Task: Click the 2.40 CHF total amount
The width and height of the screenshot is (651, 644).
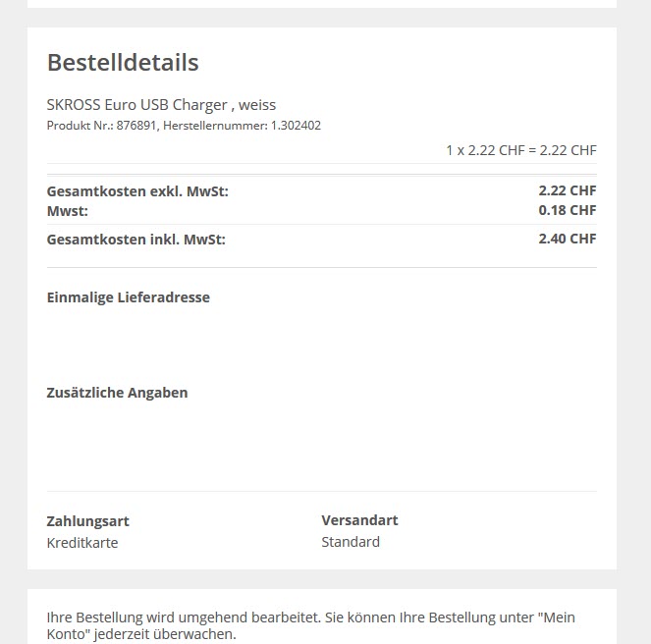Action: (x=567, y=239)
